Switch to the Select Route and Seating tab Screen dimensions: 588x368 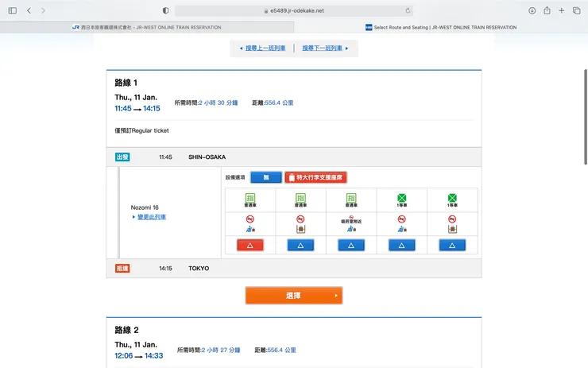tap(441, 27)
